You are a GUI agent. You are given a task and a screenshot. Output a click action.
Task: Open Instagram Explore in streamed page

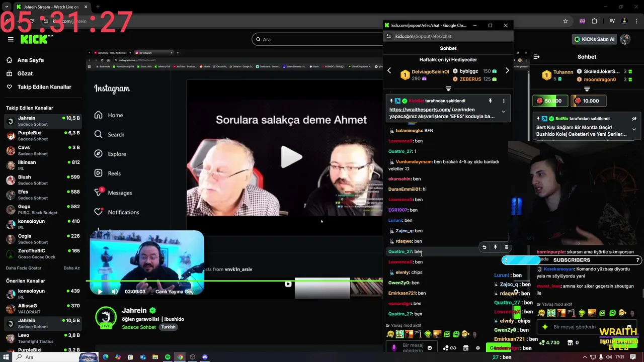click(x=111, y=154)
